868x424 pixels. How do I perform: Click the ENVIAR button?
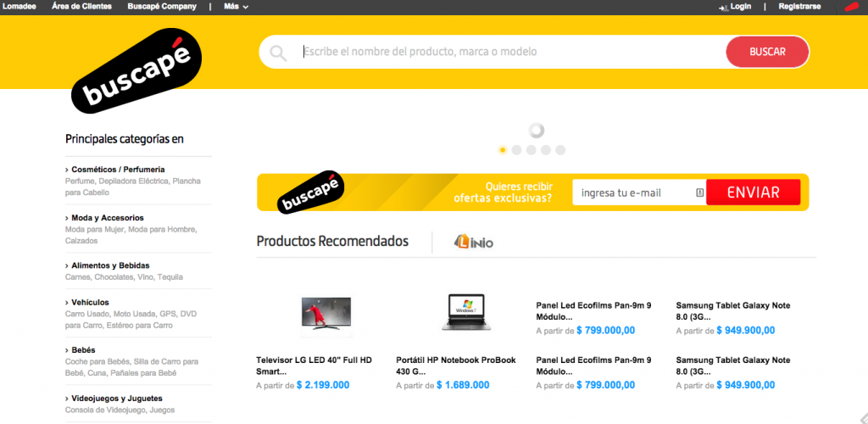[753, 192]
